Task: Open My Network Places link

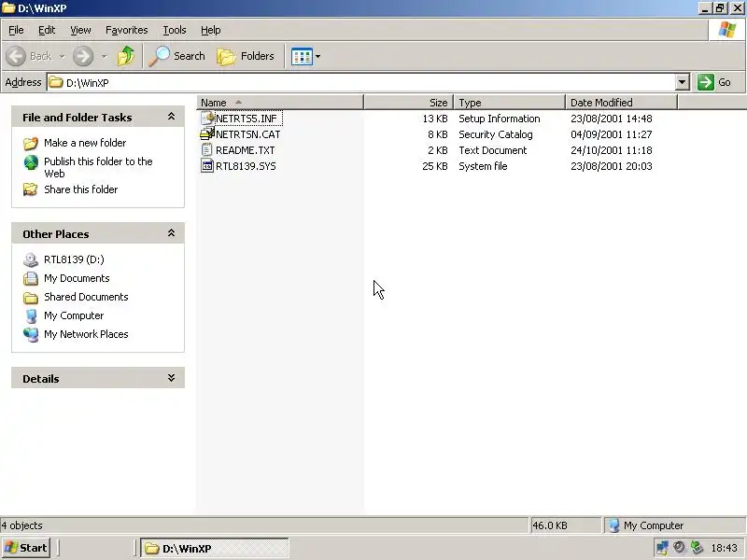Action: pos(86,334)
